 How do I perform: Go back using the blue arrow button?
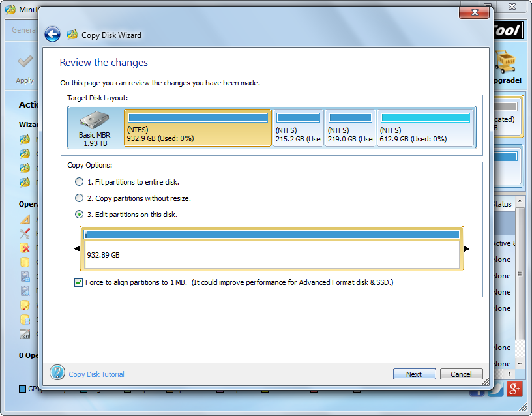52,35
